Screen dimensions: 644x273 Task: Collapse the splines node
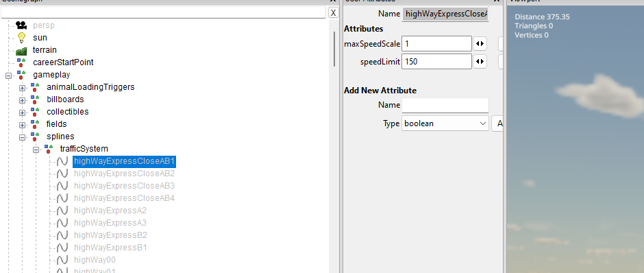coord(22,137)
